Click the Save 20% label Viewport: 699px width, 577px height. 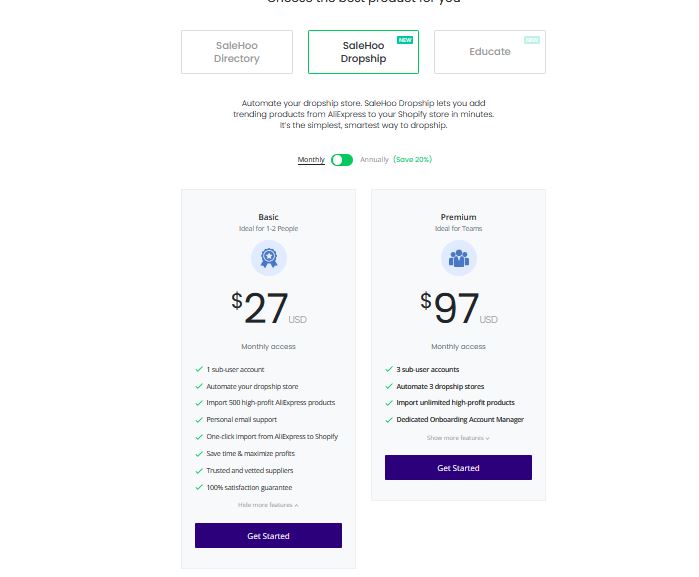pyautogui.click(x=412, y=160)
